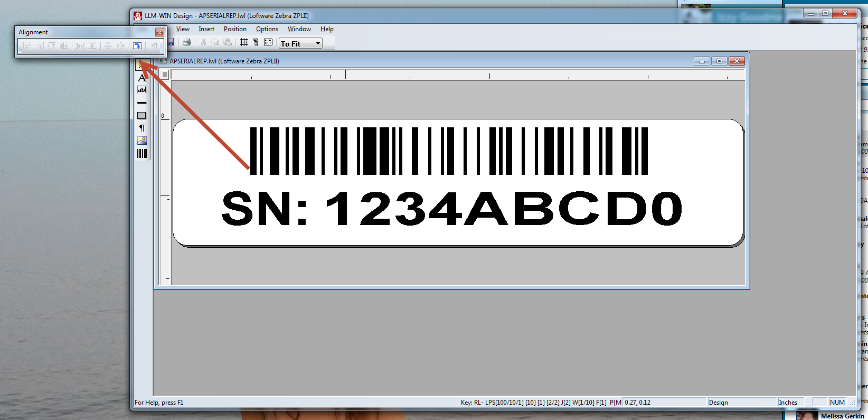Click the blue rotate/apply icon in Alignment
The height and width of the screenshot is (420, 868).
click(137, 46)
